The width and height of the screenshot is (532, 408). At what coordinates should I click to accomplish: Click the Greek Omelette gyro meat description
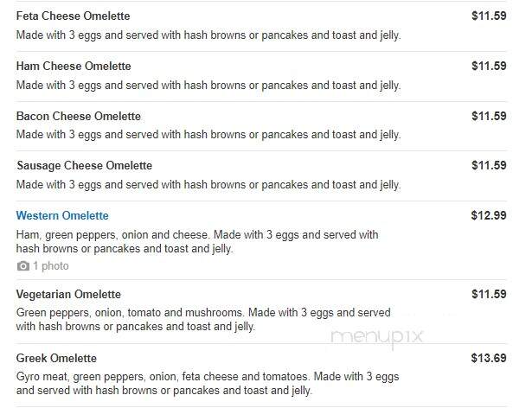tap(208, 384)
